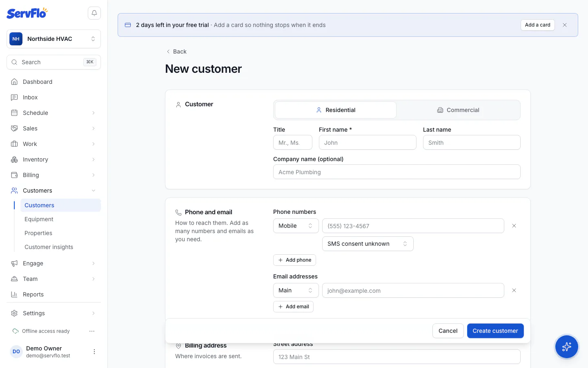This screenshot has height=368, width=588.
Task: Remove the phone number row
Action: pos(514,226)
